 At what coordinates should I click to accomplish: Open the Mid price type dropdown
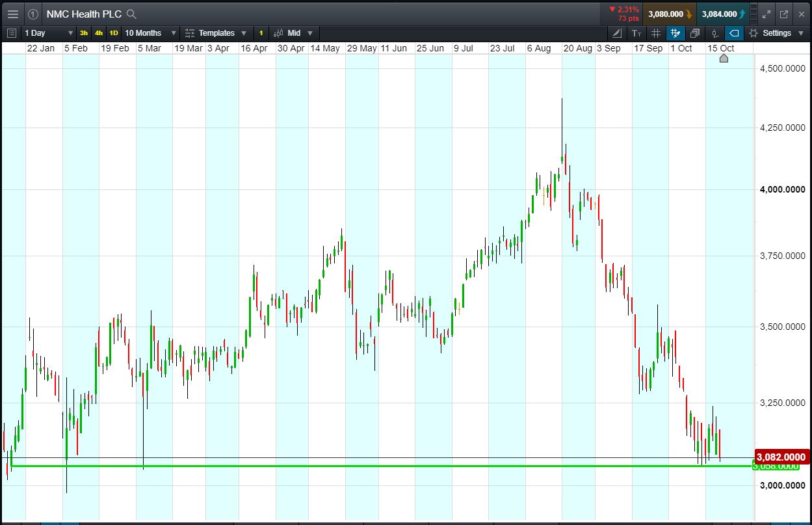point(293,33)
